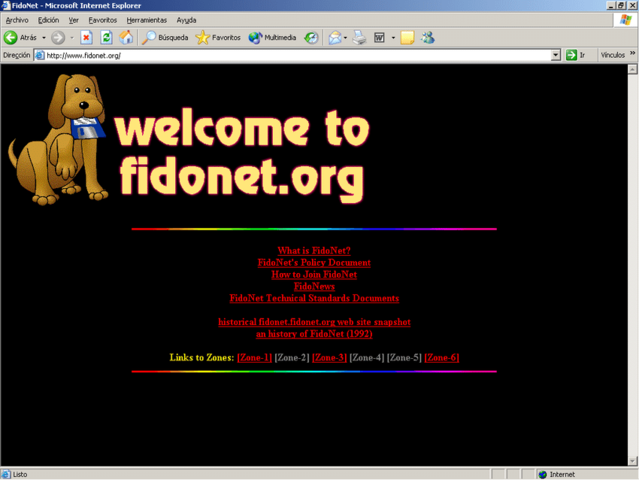Viewport: 639px width, 480px height.
Task: Open the Ayuda menu
Action: [186, 20]
